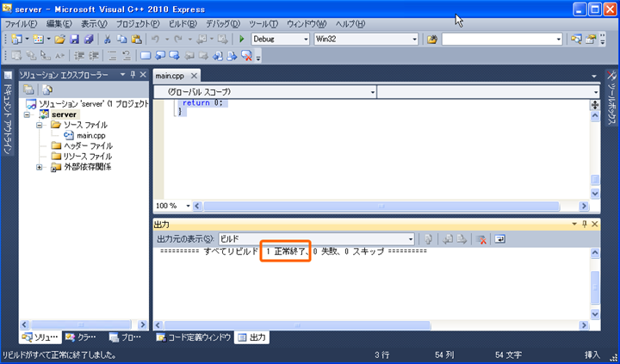620x364 pixels.
Task: Open the empty Find combo box dropdown
Action: coord(558,39)
